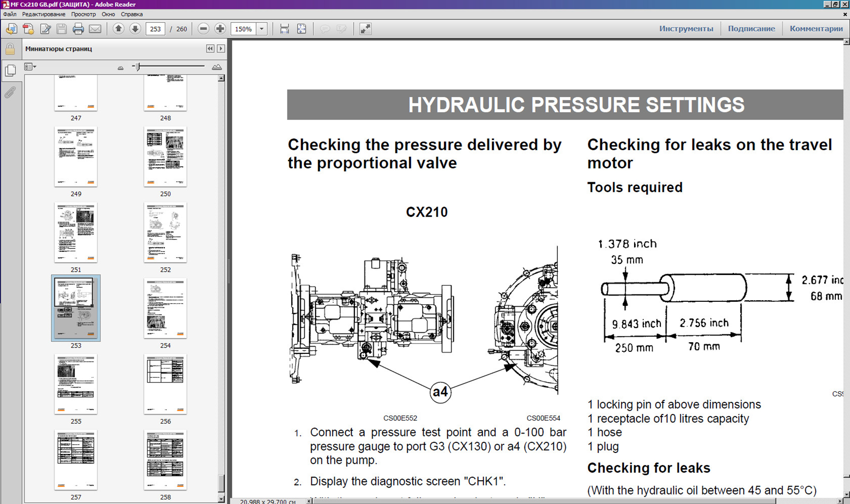Screen dimensions: 850x504
Task: Open the Просмотр menu
Action: 83,15
